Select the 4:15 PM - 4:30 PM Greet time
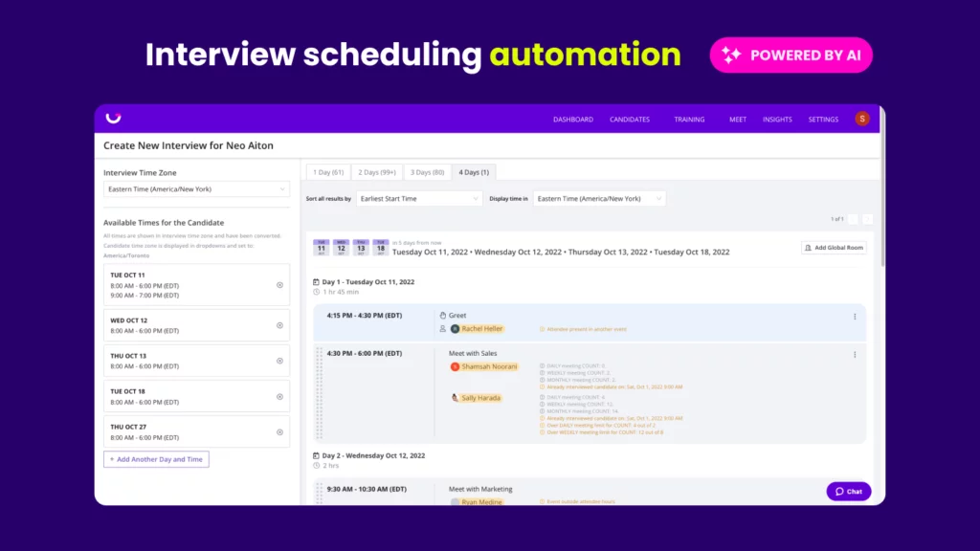 click(x=365, y=316)
